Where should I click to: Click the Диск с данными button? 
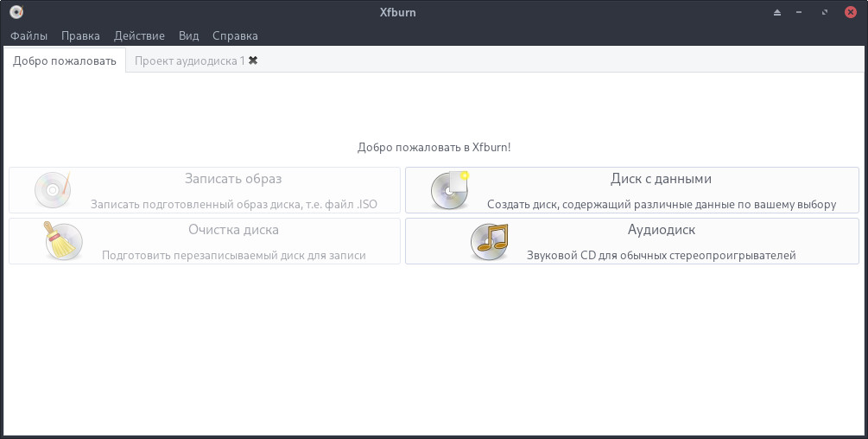coord(631,190)
